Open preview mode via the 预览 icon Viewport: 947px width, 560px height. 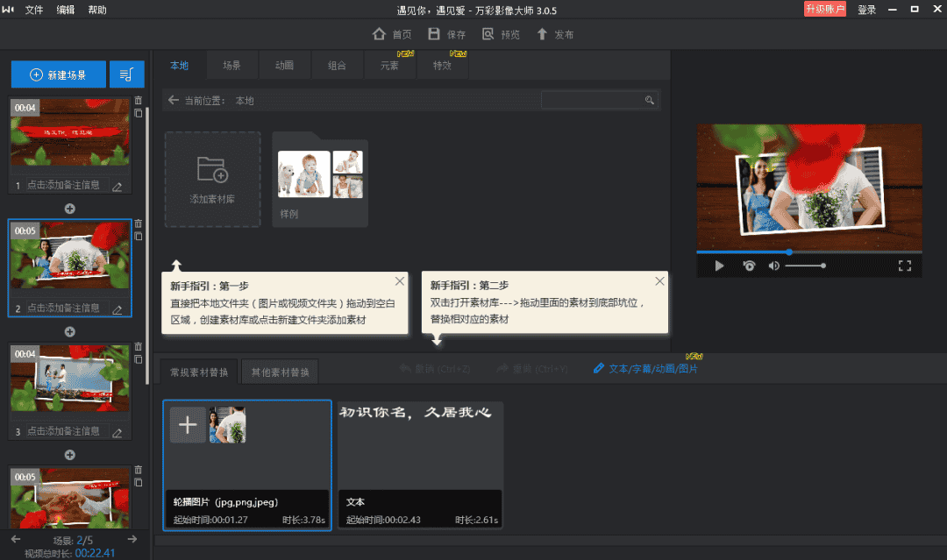click(x=490, y=34)
